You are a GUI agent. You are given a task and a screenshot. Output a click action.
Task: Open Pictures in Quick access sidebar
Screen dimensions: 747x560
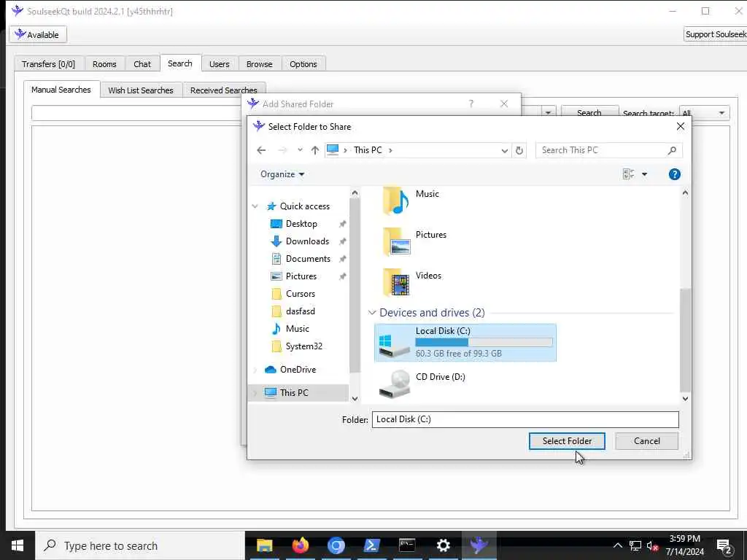pos(301,276)
